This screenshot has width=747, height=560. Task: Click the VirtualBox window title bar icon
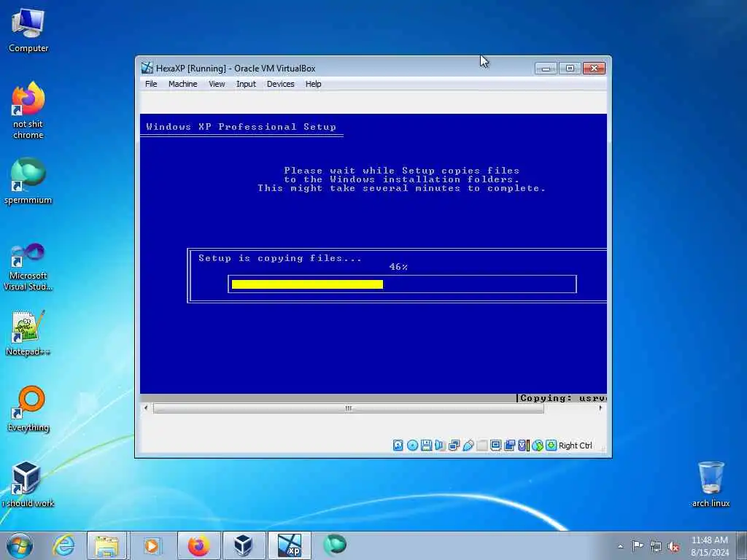coord(147,68)
